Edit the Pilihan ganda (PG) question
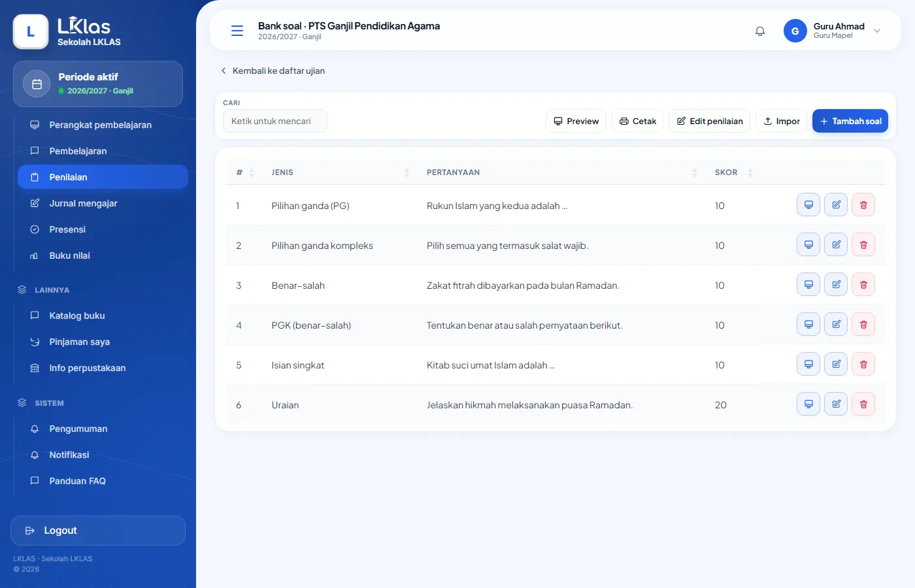The height and width of the screenshot is (588, 915). pos(836,205)
